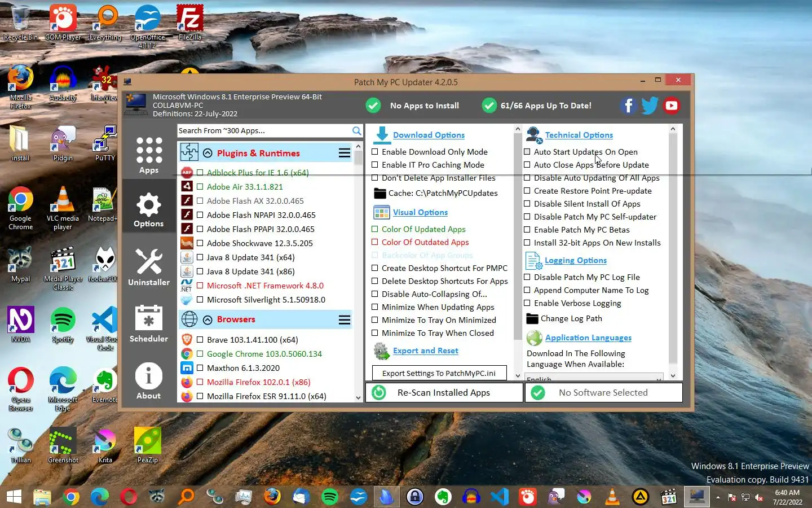Click the Application Languages globe icon

tap(534, 338)
